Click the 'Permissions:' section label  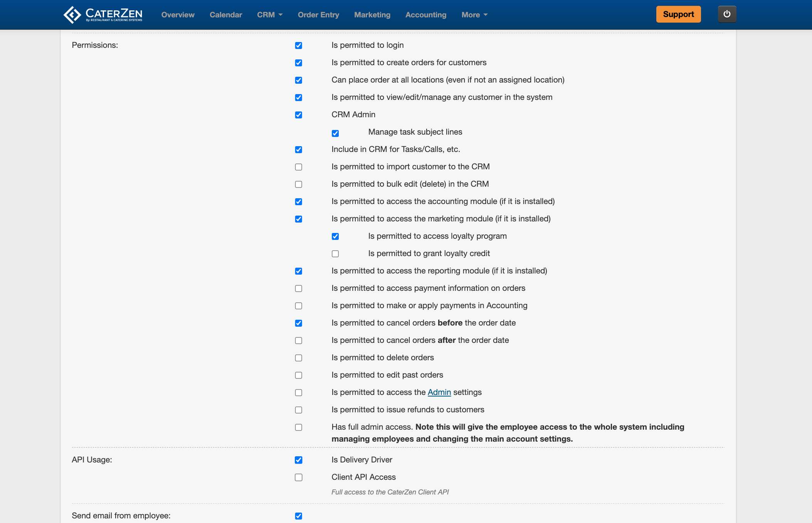click(x=95, y=45)
